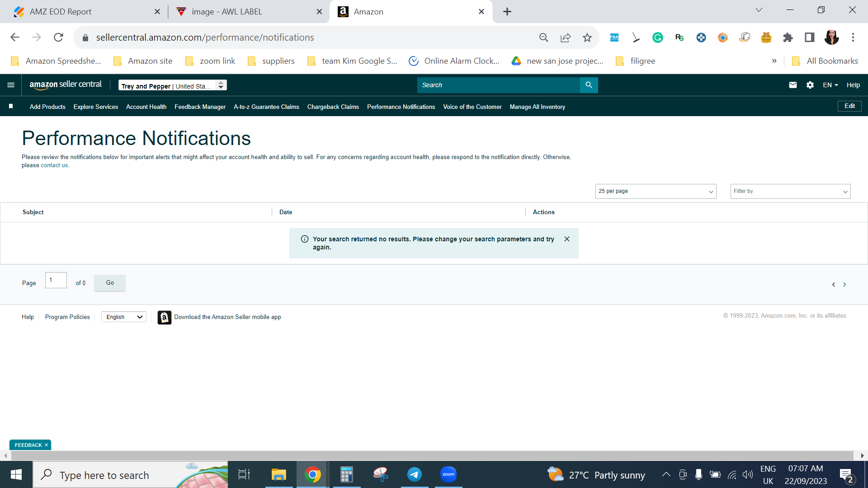Viewport: 868px width, 488px height.
Task: Reload the current page
Action: pyautogui.click(x=58, y=38)
